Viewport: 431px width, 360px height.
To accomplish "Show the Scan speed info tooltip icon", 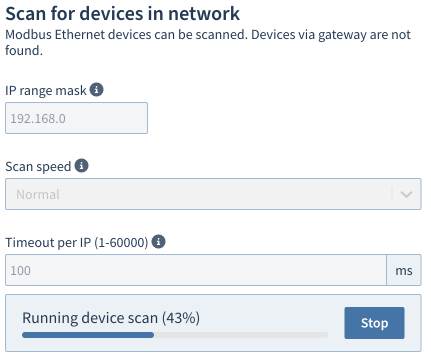I will click(81, 165).
